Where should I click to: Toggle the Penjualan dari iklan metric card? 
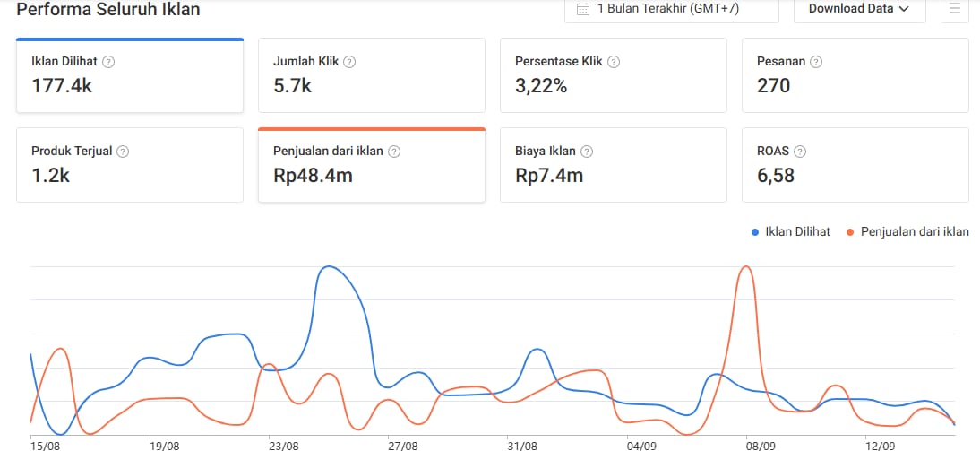coord(372,165)
